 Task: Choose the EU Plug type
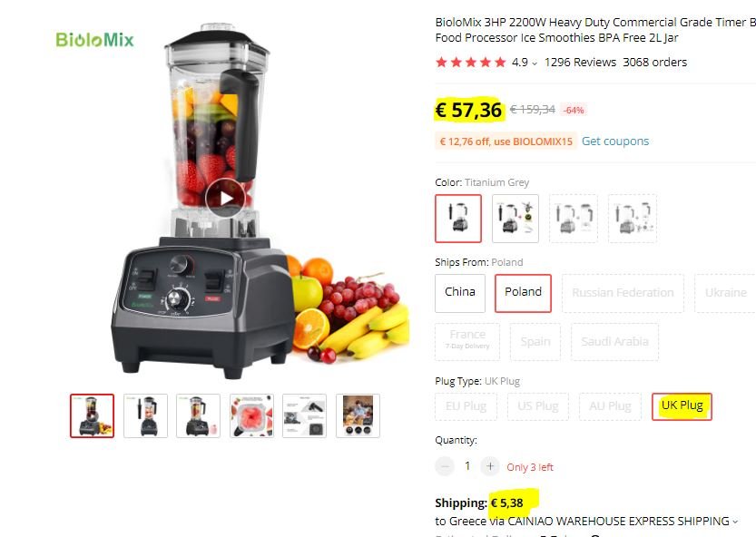click(466, 406)
